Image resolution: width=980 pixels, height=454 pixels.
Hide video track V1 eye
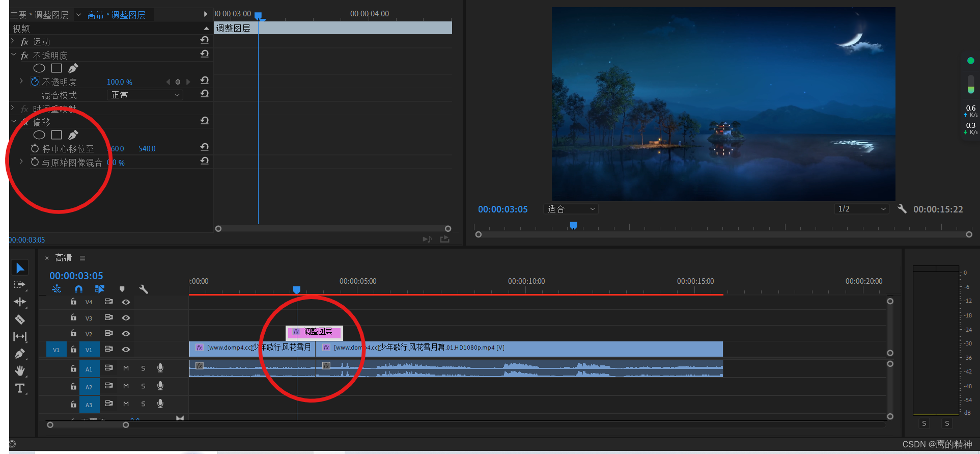pyautogui.click(x=126, y=350)
